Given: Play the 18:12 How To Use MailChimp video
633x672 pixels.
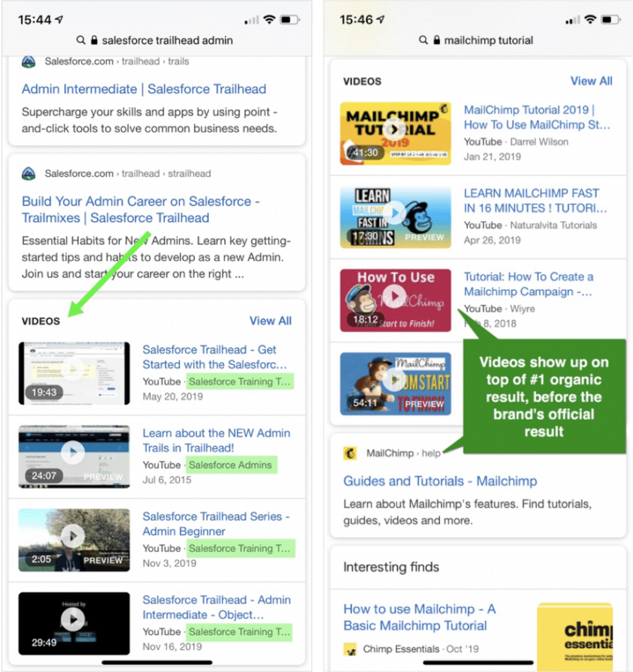Looking at the screenshot, I should click(394, 296).
